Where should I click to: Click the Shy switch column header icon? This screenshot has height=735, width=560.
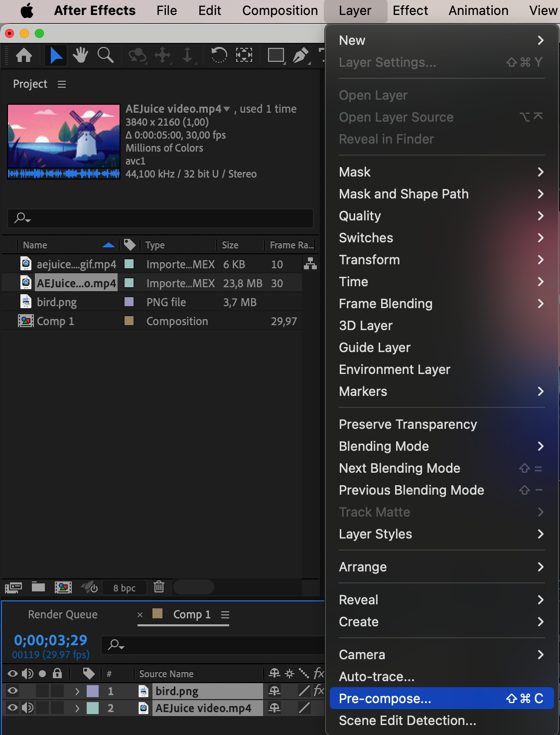[274, 674]
